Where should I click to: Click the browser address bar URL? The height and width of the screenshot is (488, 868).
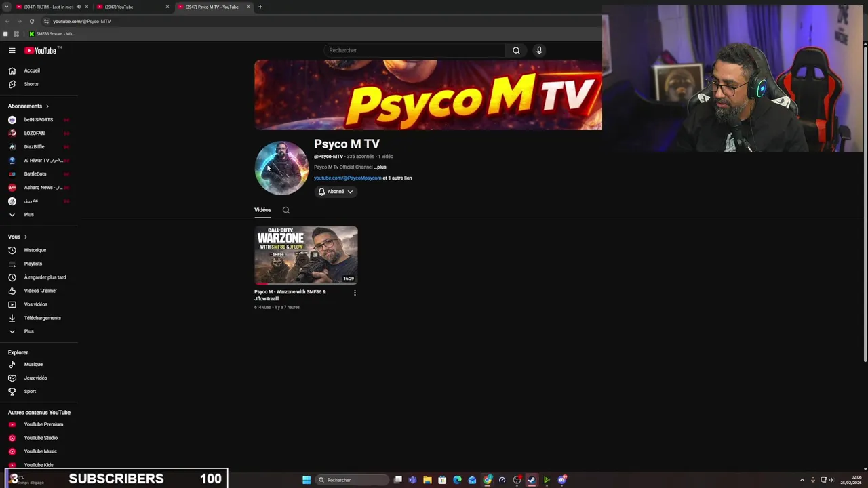point(81,21)
